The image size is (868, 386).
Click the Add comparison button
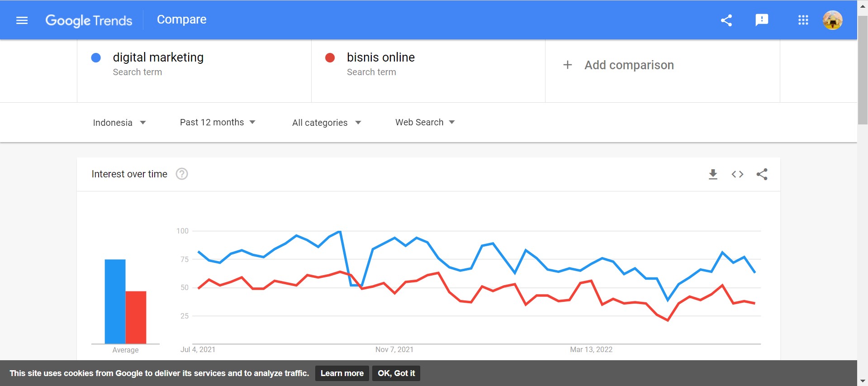coord(618,65)
